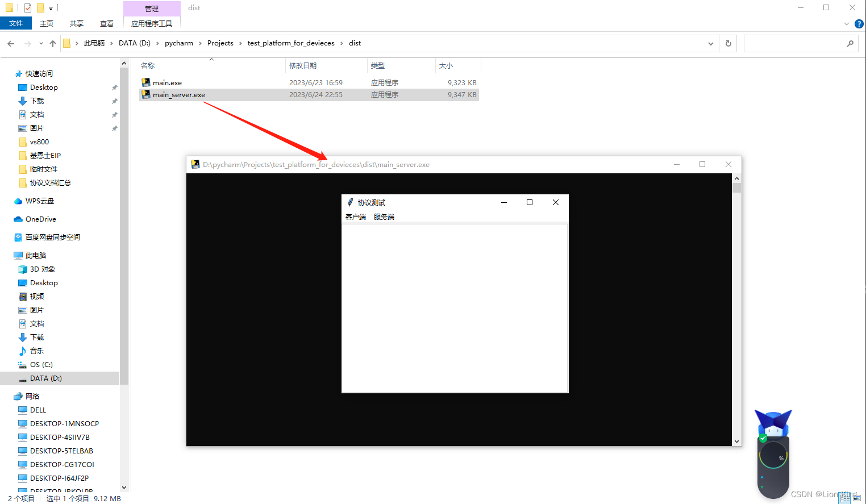This screenshot has height=504, width=866.
Task: Click the WPS云盘 cloud icon
Action: [x=18, y=201]
